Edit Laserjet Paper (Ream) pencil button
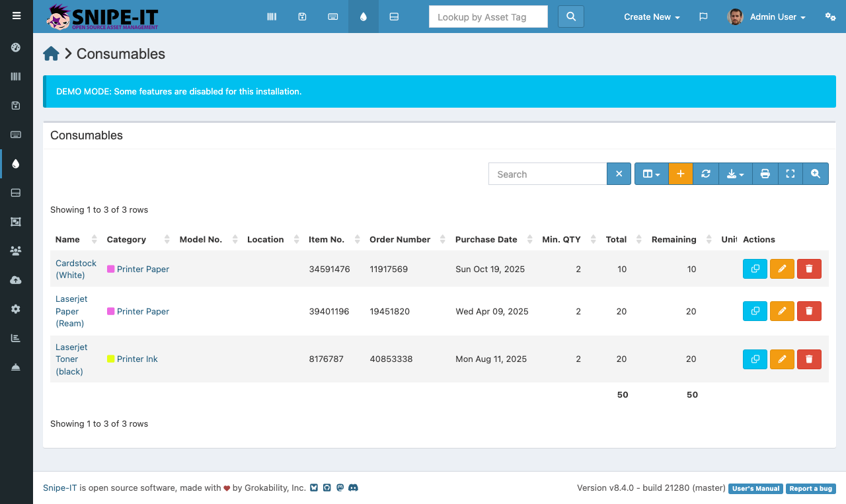Screen dimensions: 846x504 click(x=782, y=311)
